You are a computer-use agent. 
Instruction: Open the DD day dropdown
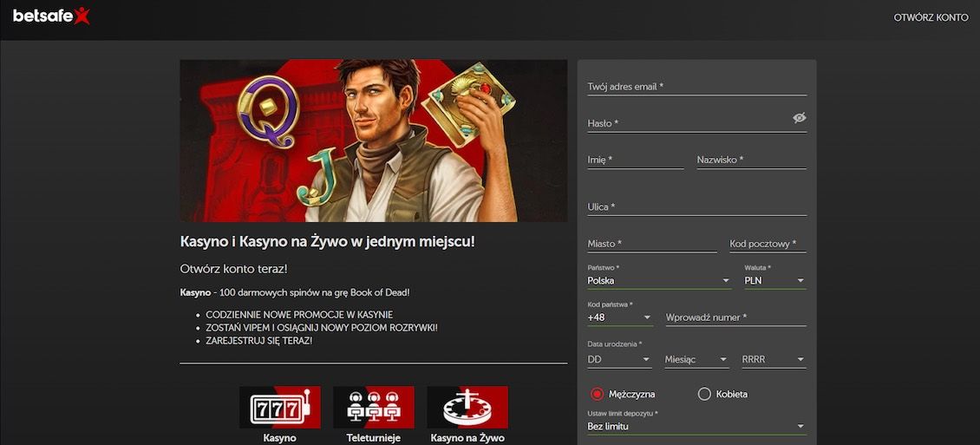(x=620, y=359)
